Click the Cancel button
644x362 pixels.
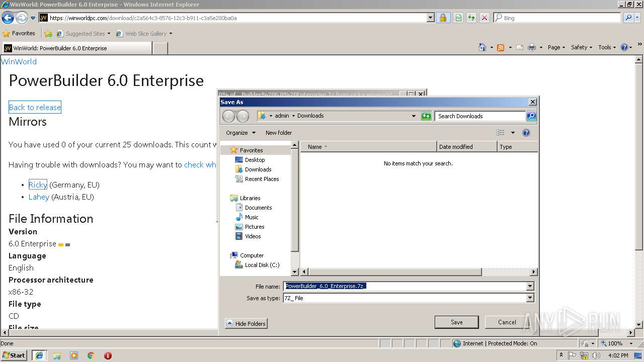pos(507,322)
